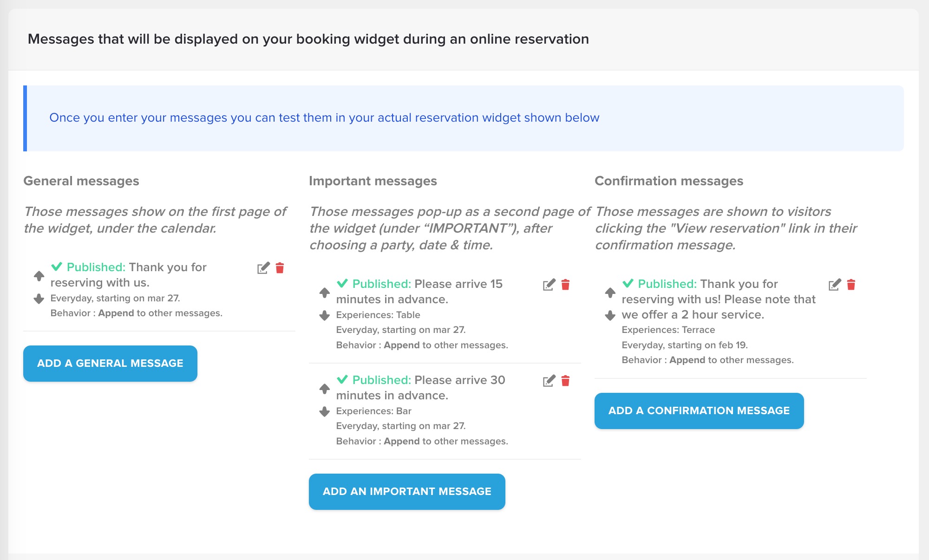Move the general message up

click(39, 276)
